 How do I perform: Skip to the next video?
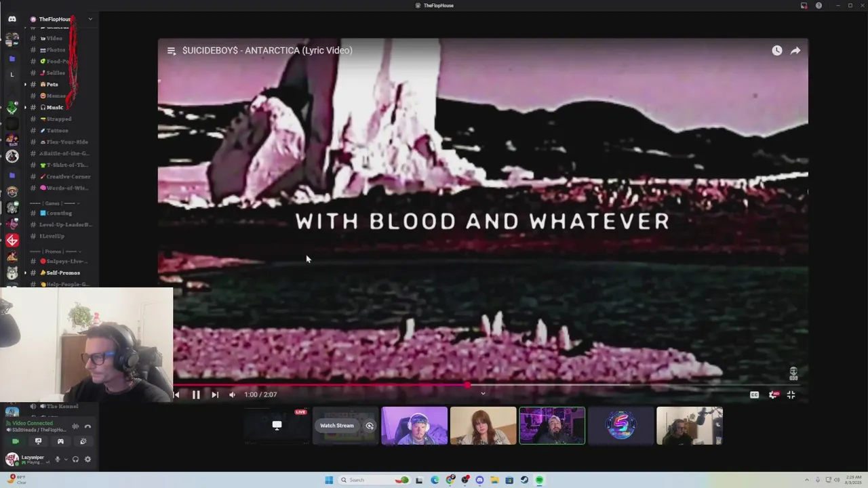(215, 394)
